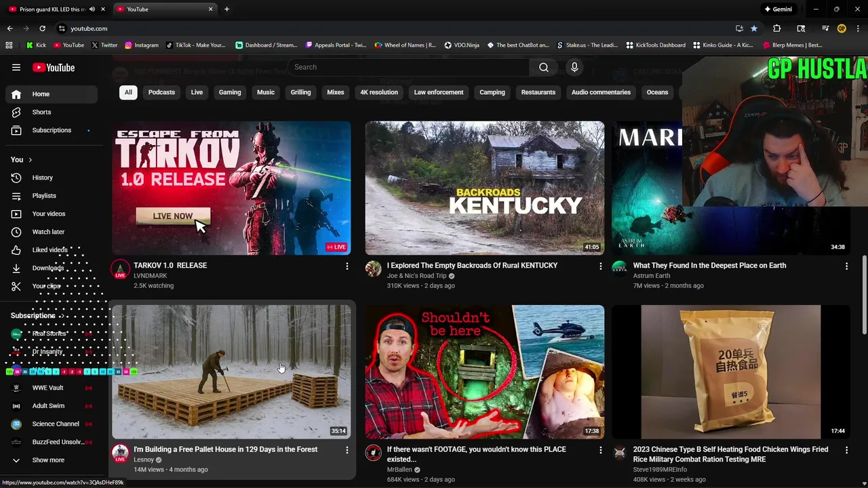Select the Oceans filter chip

[657, 92]
